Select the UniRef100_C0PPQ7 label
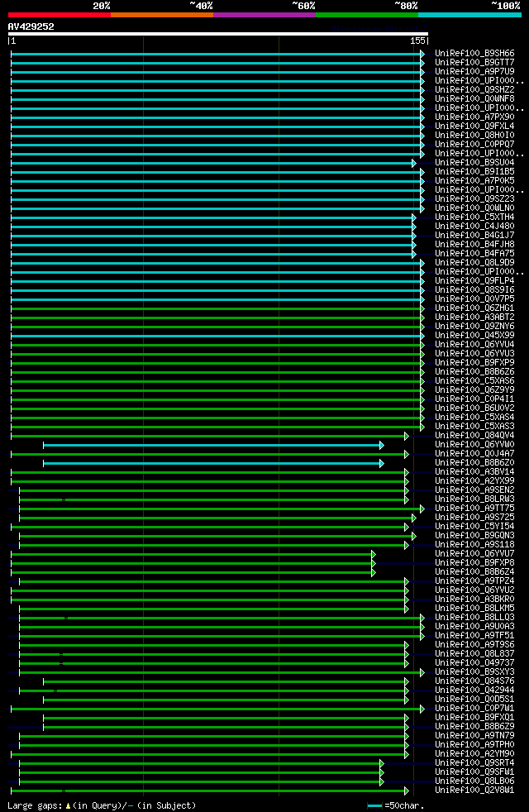 click(x=474, y=145)
